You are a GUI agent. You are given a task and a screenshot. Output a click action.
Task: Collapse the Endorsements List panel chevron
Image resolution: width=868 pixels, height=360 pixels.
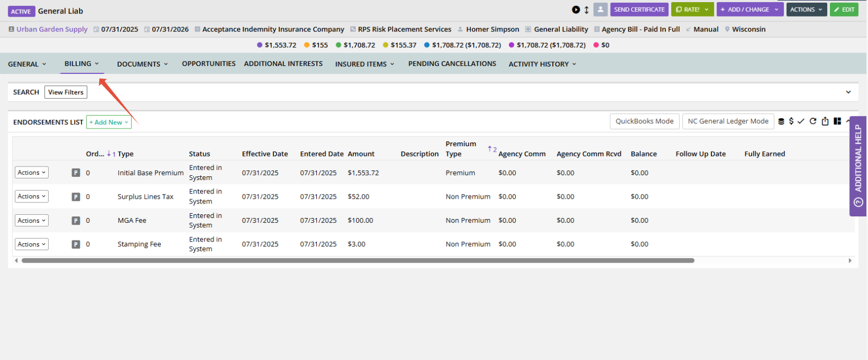[847, 121]
